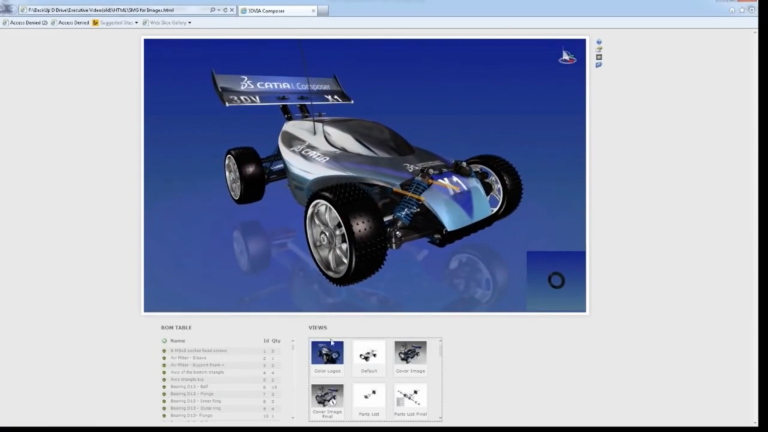Viewport: 768px width, 432px height.
Task: Select the 3DVIA Composer browser tab
Action: [x=277, y=11]
